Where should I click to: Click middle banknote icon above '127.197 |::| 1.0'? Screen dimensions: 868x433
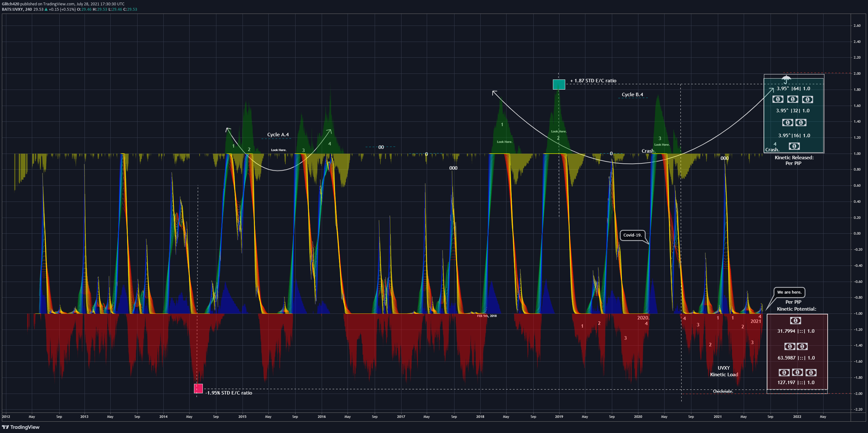[797, 373]
